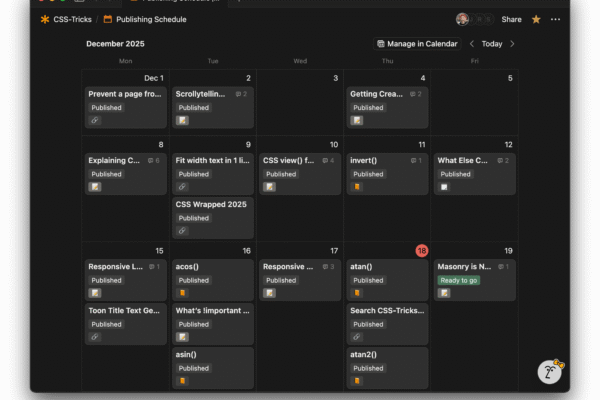
Task: Click the orange icon on asin() card
Action: pos(182,381)
